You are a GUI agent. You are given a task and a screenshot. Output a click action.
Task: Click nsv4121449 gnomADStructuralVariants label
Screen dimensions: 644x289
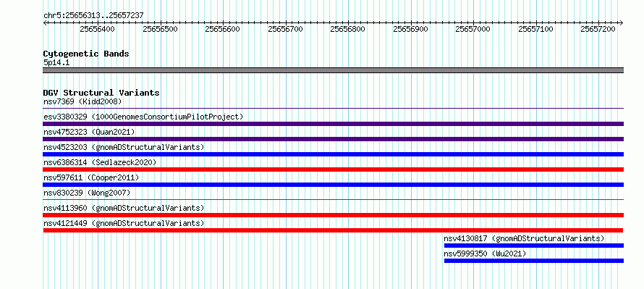pos(124,223)
